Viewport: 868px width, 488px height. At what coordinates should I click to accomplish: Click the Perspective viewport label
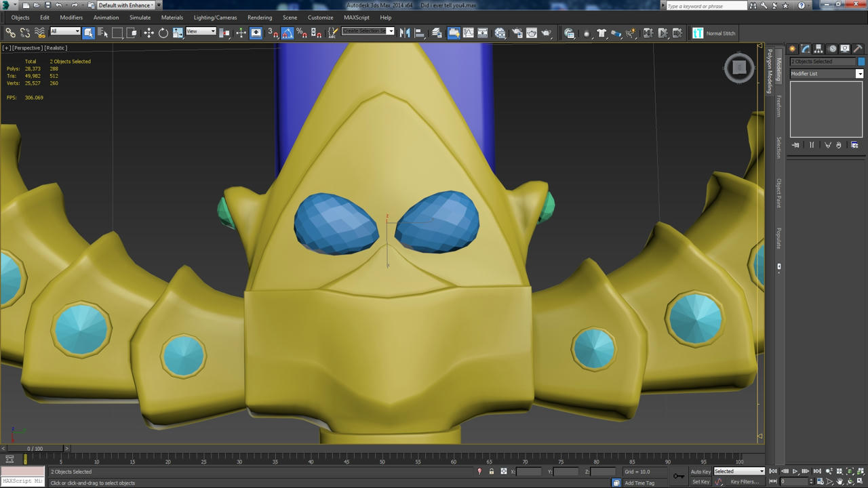pos(27,48)
